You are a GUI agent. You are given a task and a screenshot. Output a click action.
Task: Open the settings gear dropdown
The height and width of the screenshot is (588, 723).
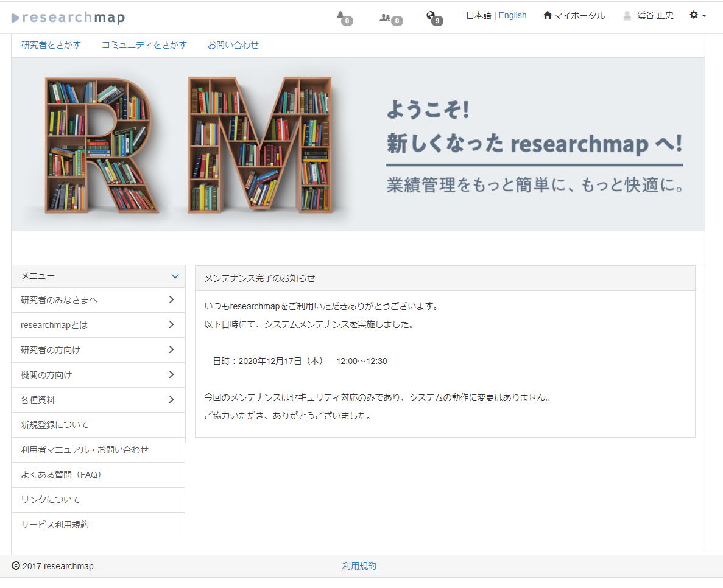coord(697,15)
